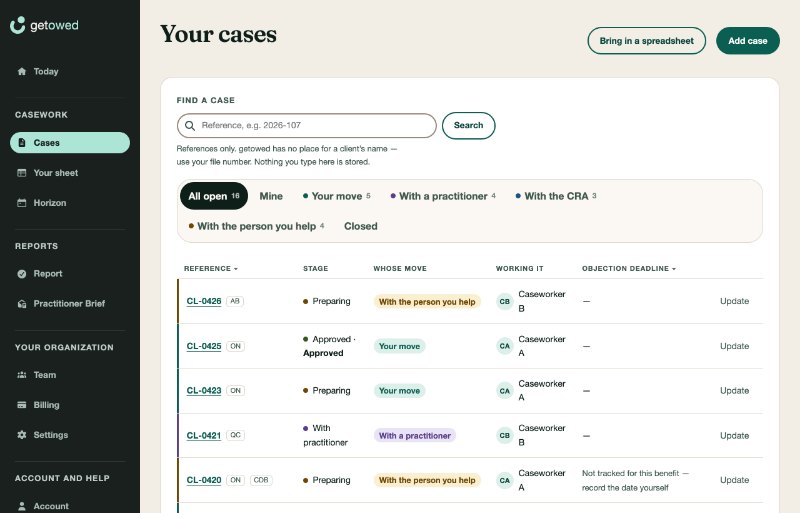Click the Your move badge on CL-0425
This screenshot has height=513, width=800.
point(399,346)
